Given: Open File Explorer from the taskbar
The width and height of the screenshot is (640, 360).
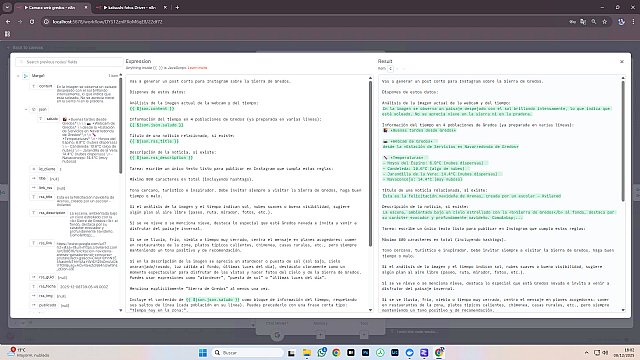Looking at the screenshot, I should [307, 353].
